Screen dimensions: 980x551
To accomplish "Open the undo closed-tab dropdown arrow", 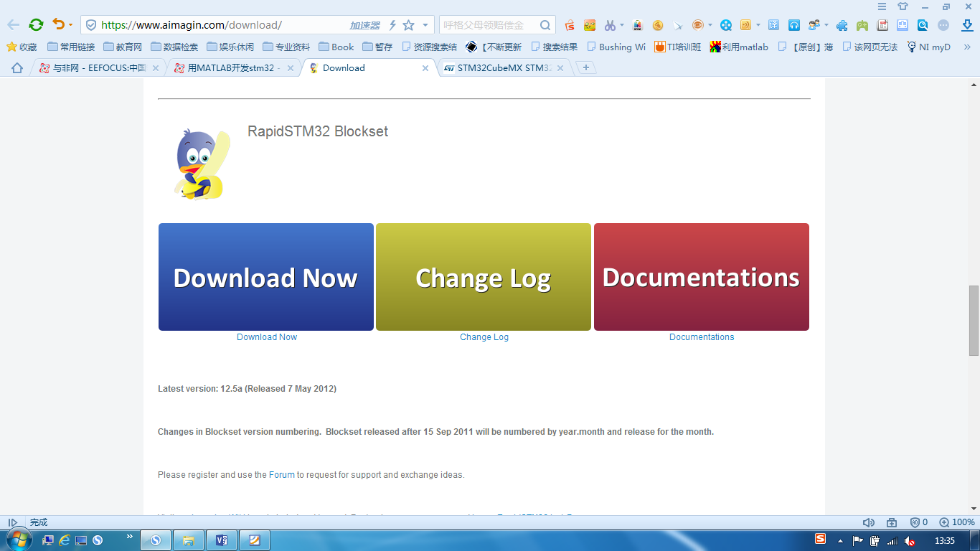I will pyautogui.click(x=70, y=25).
